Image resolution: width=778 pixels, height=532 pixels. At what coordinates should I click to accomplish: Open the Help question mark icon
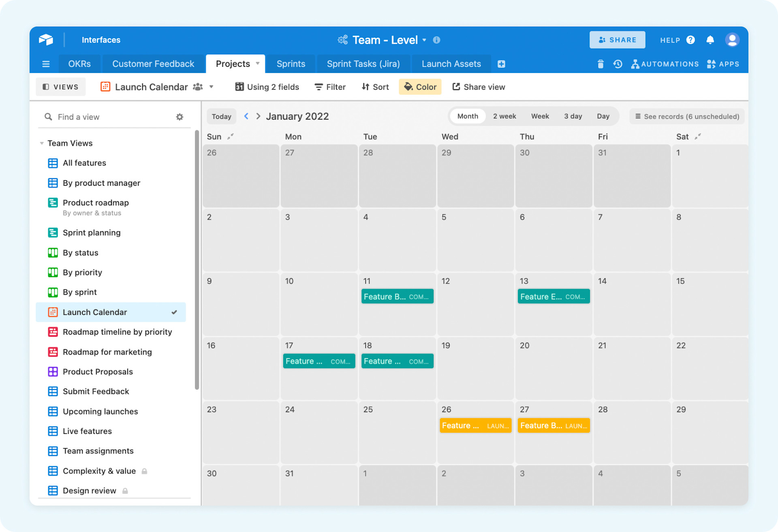pos(691,40)
